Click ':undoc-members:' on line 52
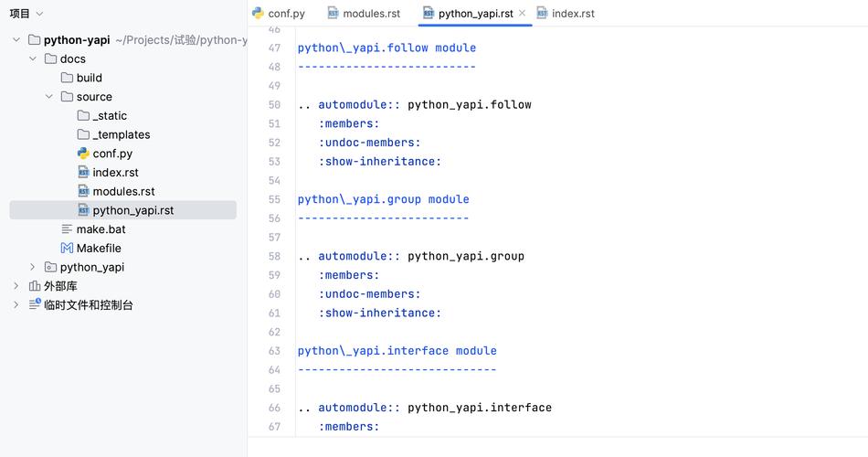The width and height of the screenshot is (868, 457). point(369,143)
